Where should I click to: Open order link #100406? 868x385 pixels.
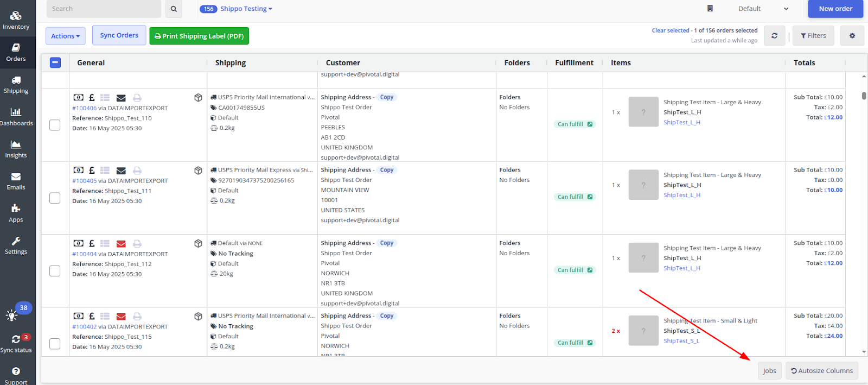(84, 108)
